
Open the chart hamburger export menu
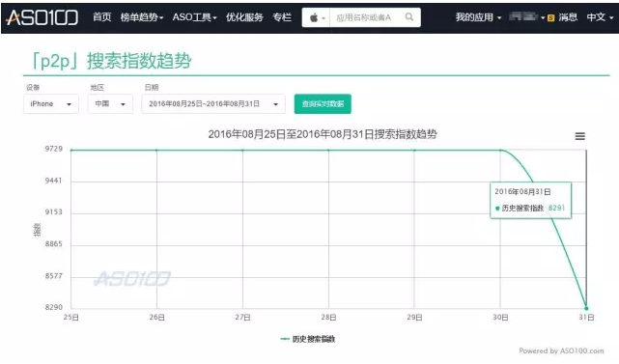coord(580,136)
